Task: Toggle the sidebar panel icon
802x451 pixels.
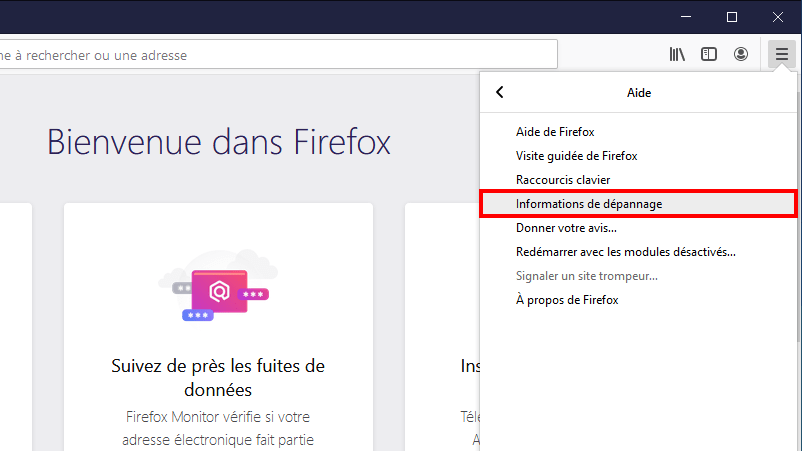Action: [x=709, y=54]
